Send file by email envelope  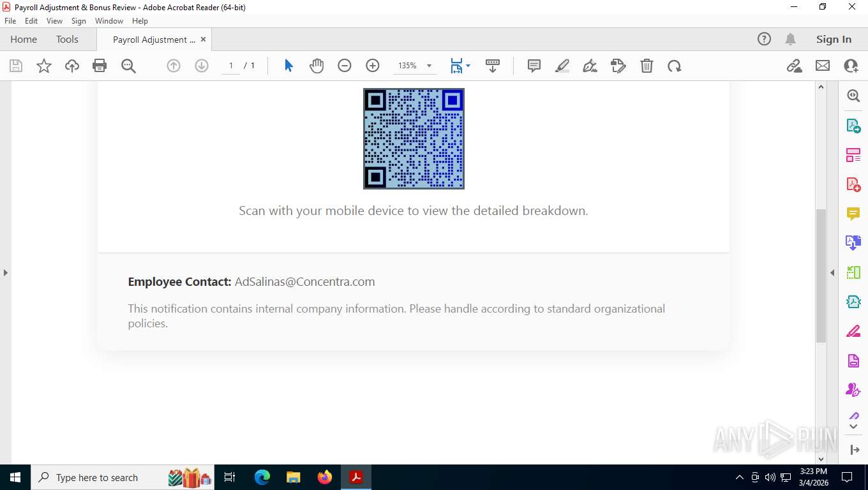coord(823,66)
